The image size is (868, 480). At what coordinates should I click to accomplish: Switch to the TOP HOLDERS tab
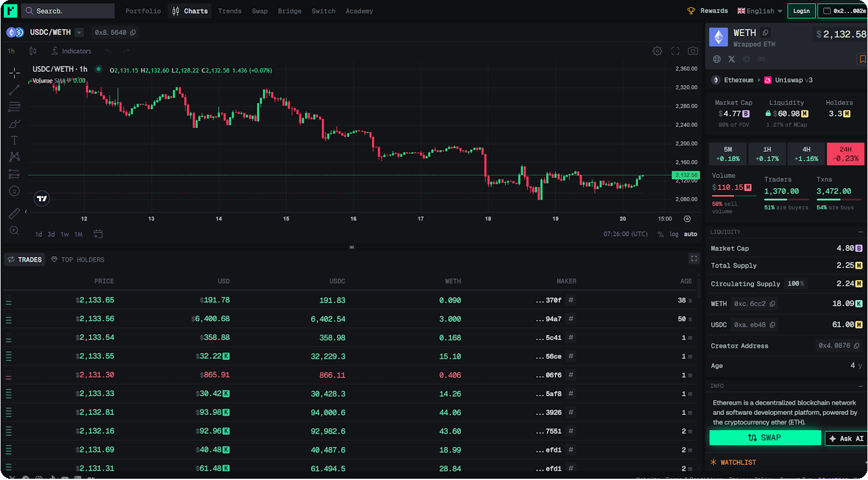tap(78, 259)
